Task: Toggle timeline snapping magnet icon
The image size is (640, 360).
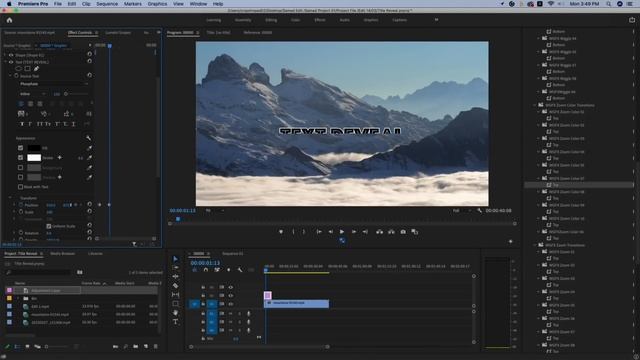Action: [x=206, y=270]
